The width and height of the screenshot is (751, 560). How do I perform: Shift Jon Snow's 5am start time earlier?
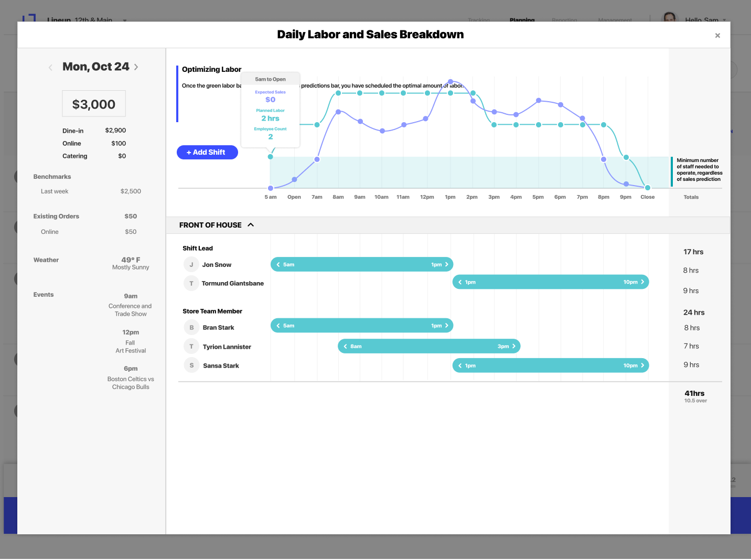pyautogui.click(x=278, y=265)
